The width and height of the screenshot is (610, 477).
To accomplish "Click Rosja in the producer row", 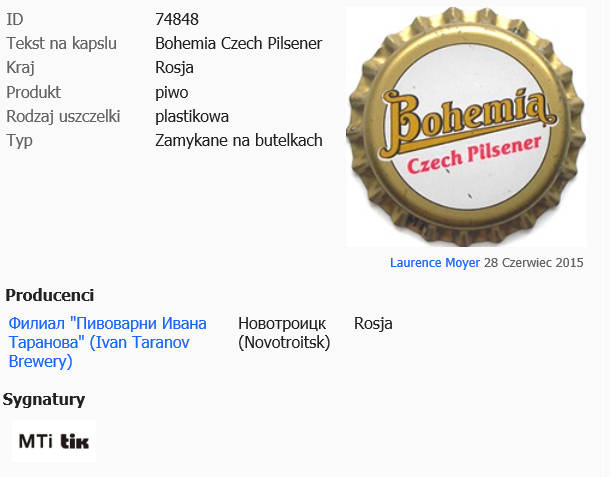I will 373,324.
